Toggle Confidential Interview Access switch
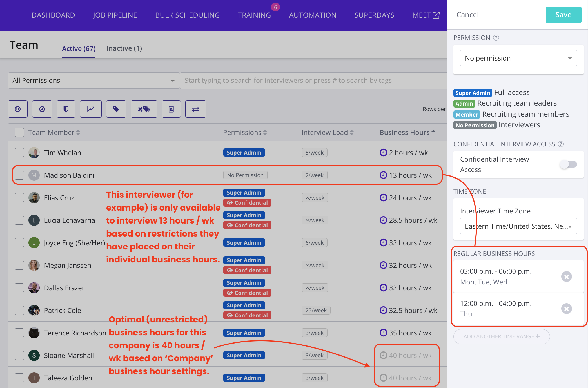 pos(568,164)
